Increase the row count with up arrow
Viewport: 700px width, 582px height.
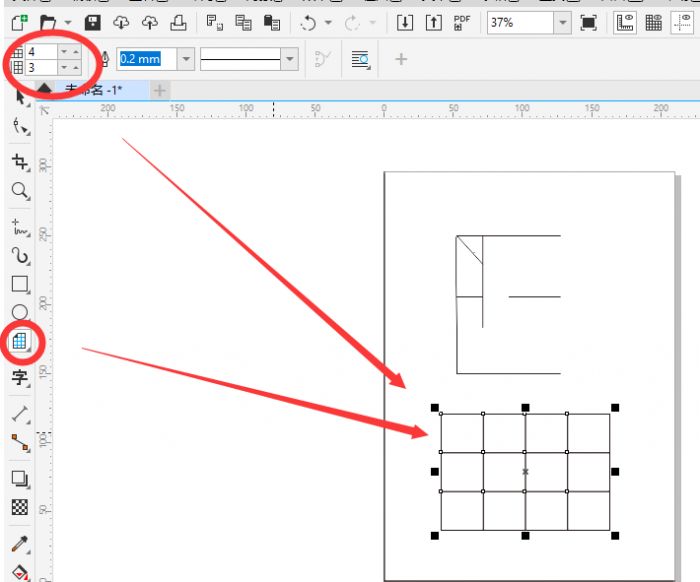click(76, 67)
